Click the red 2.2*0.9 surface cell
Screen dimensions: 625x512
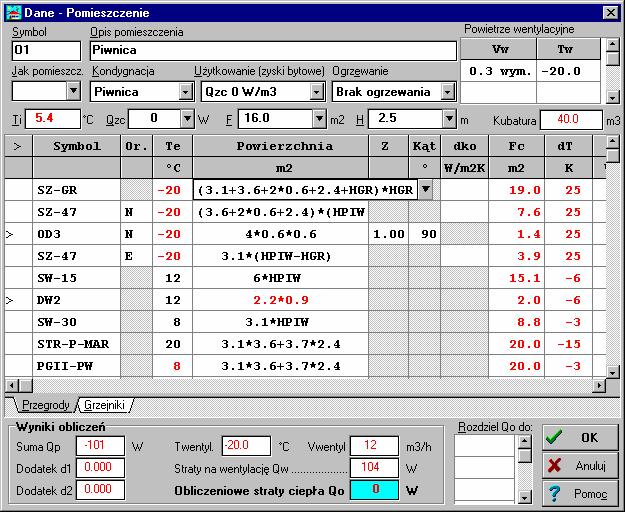(x=281, y=300)
